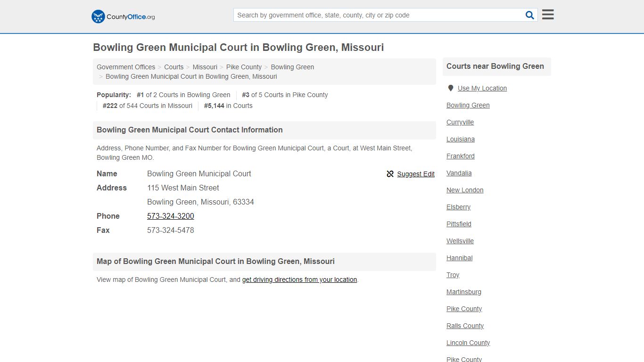The image size is (644, 362).
Task: Open the hamburger menu
Action: 548,15
